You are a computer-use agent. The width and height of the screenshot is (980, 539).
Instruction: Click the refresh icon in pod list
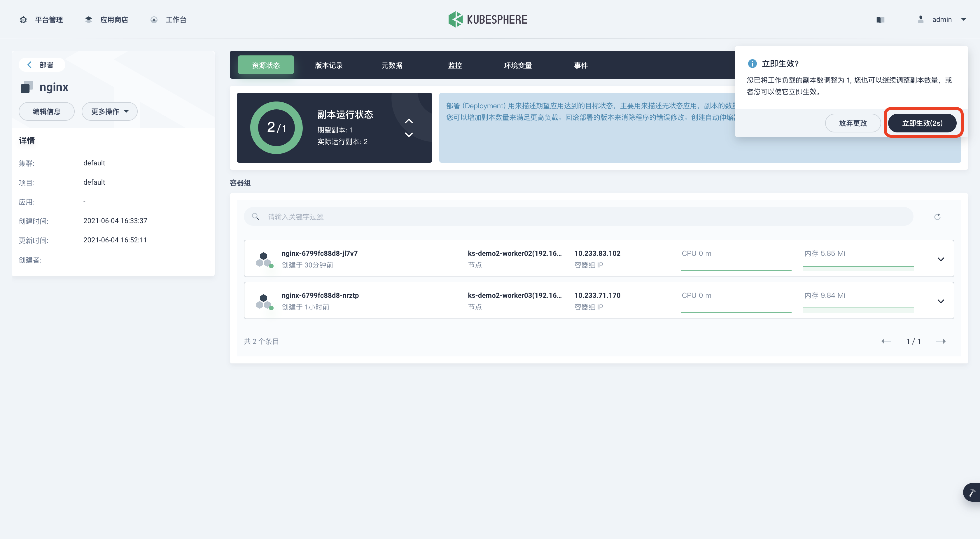point(937,216)
